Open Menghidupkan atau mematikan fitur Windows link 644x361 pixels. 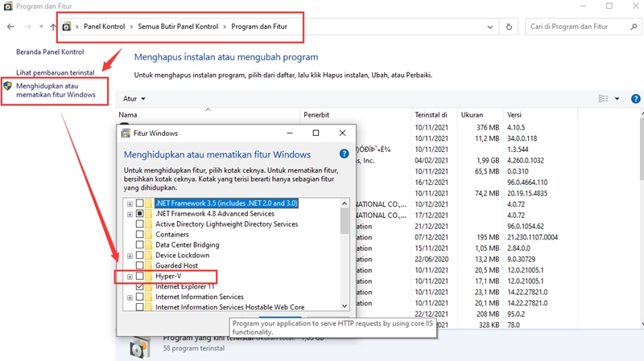click(56, 90)
